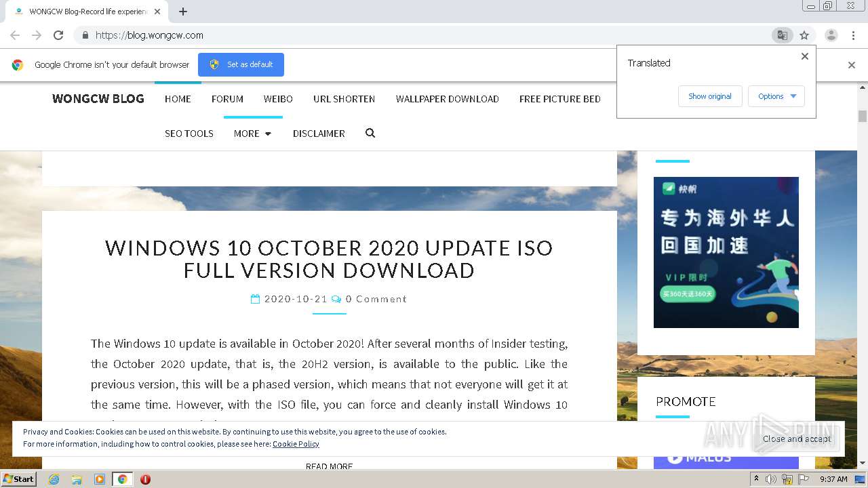This screenshot has height=488, width=868.
Task: Open the Cookie Policy link
Action: [x=296, y=444]
